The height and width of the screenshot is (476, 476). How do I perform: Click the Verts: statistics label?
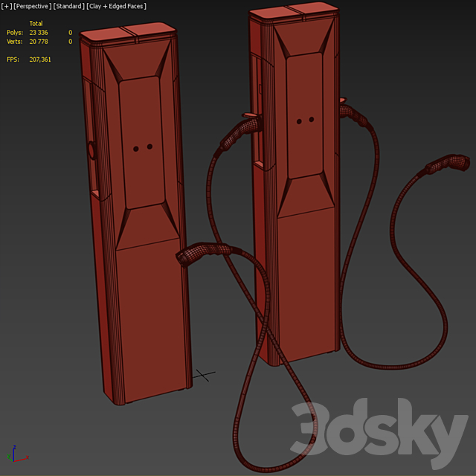coord(15,42)
